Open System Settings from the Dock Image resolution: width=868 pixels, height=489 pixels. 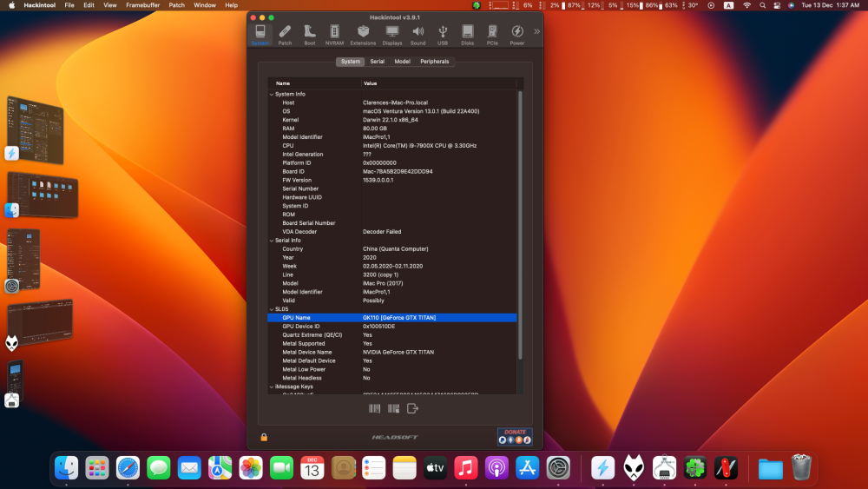[x=558, y=468]
